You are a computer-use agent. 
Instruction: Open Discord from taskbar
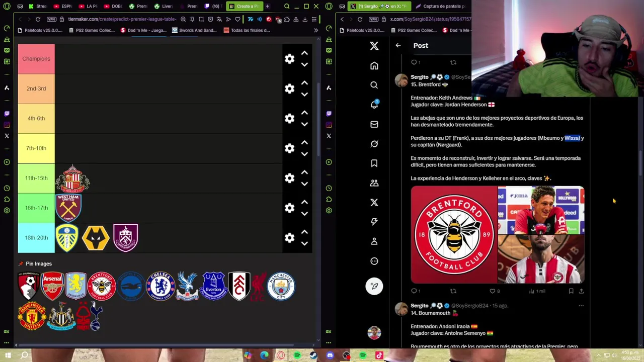click(x=330, y=355)
